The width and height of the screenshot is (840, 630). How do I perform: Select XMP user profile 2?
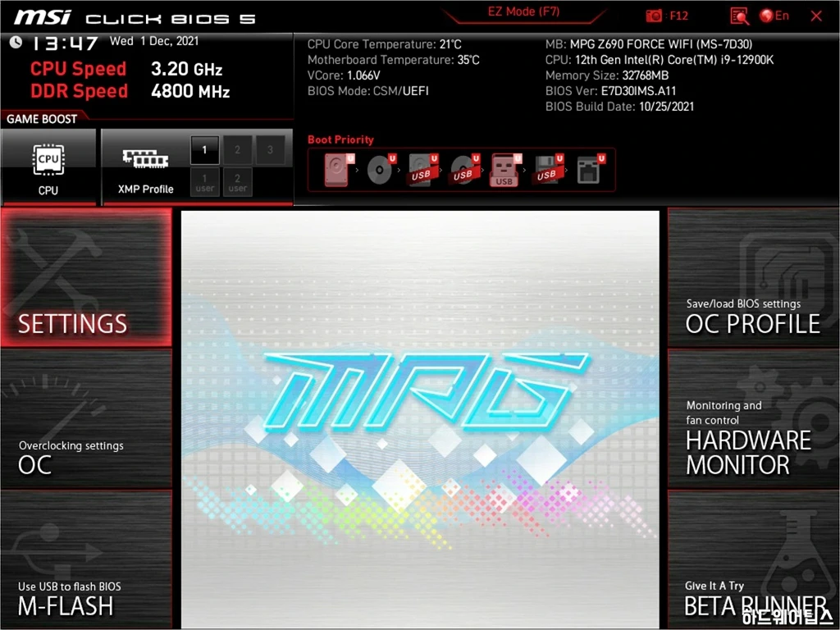click(x=237, y=182)
